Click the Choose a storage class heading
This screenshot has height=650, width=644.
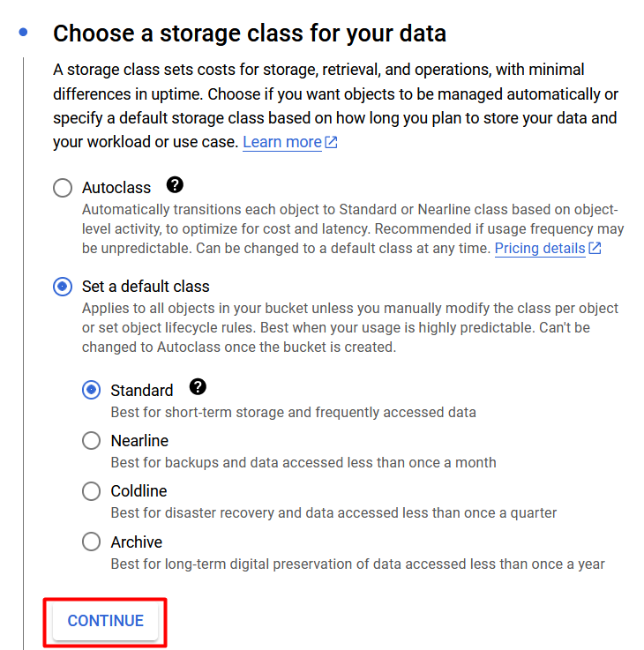tap(250, 34)
